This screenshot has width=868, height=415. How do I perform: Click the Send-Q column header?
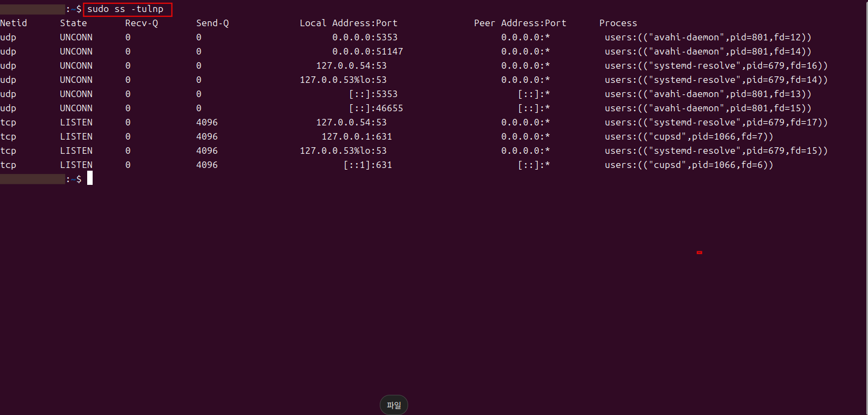(212, 23)
